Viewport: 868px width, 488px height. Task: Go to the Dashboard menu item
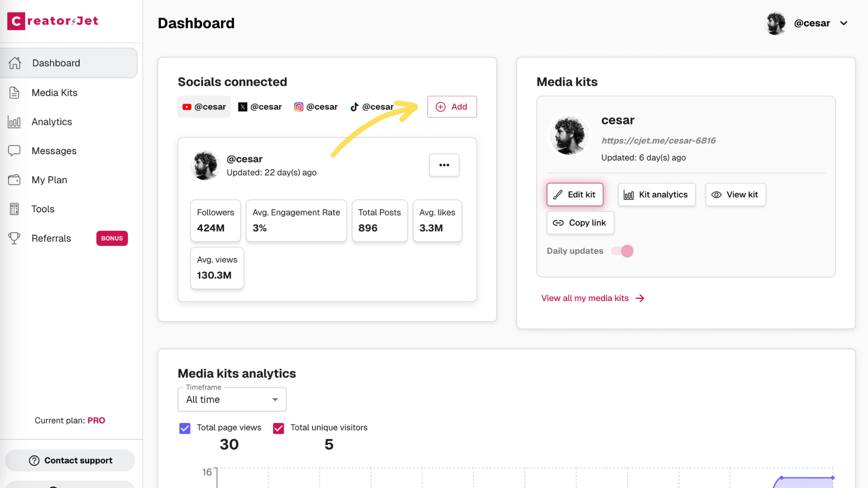click(x=56, y=63)
